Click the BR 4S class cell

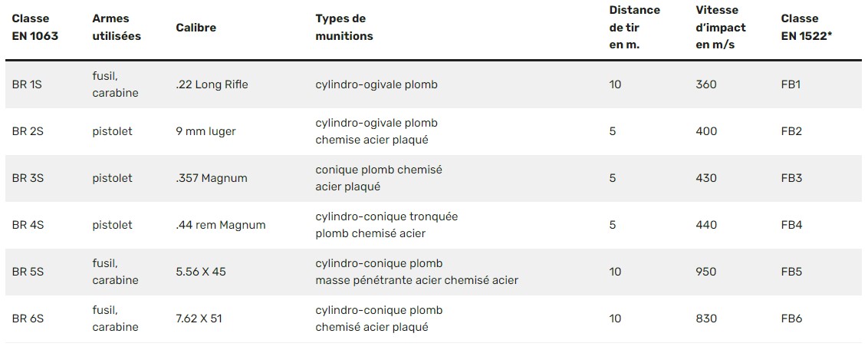pos(27,225)
